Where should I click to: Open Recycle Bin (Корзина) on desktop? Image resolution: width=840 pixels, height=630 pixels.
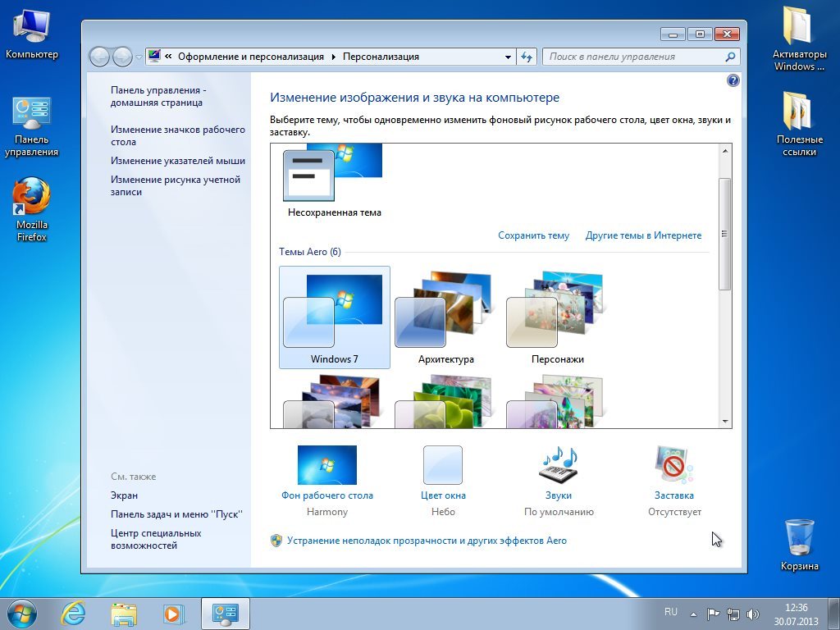coord(799,537)
